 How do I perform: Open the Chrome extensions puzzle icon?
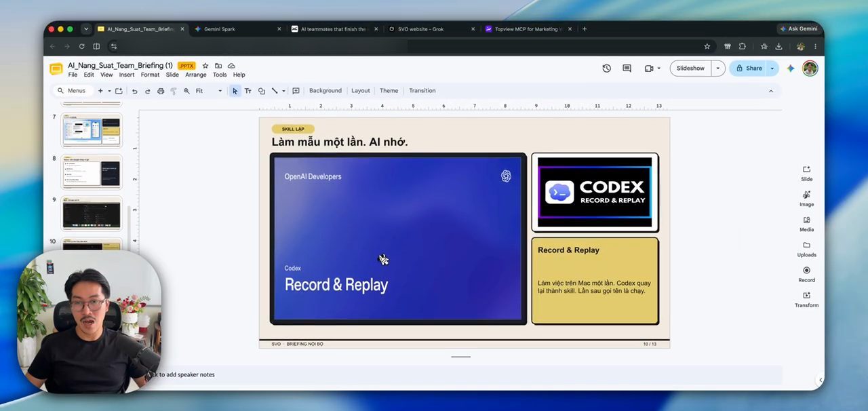click(x=743, y=46)
